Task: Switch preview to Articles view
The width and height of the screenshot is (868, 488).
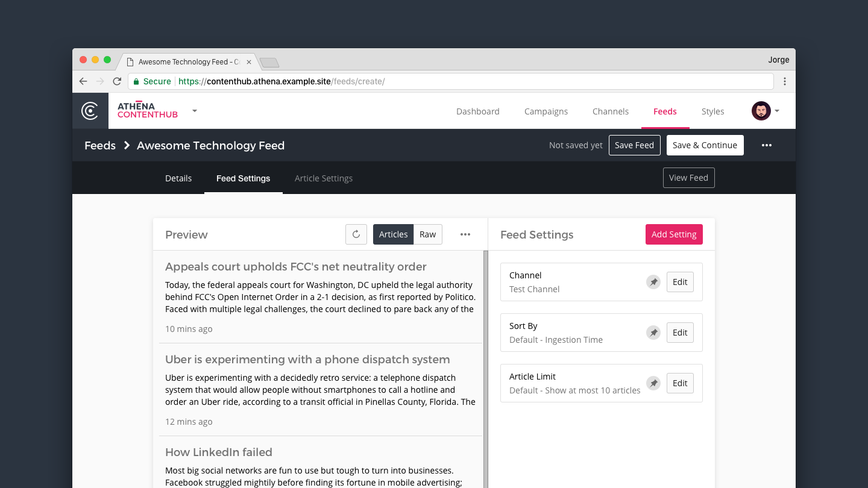Action: 393,234
